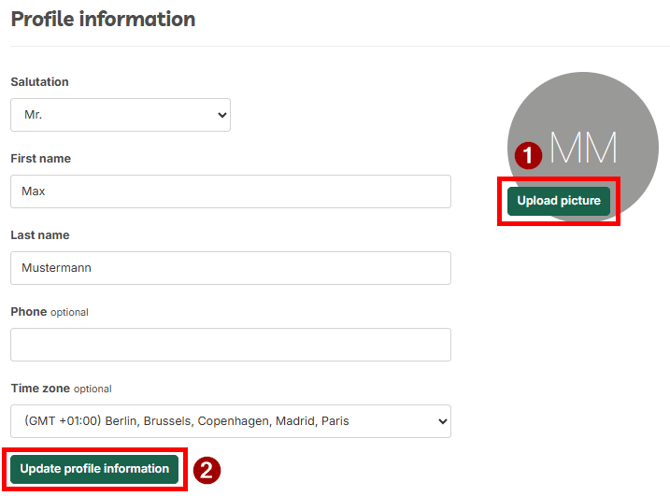Select the Last name field with Mustermann
The image size is (670, 496).
(231, 268)
